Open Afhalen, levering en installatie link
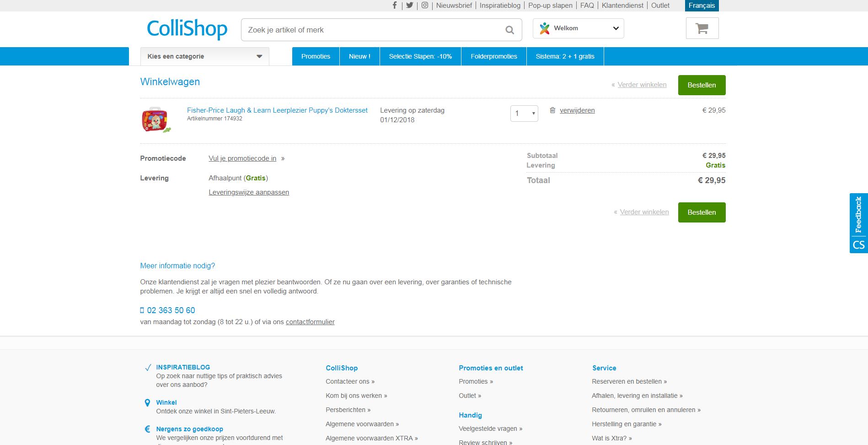Image resolution: width=868 pixels, height=445 pixels. pos(637,396)
